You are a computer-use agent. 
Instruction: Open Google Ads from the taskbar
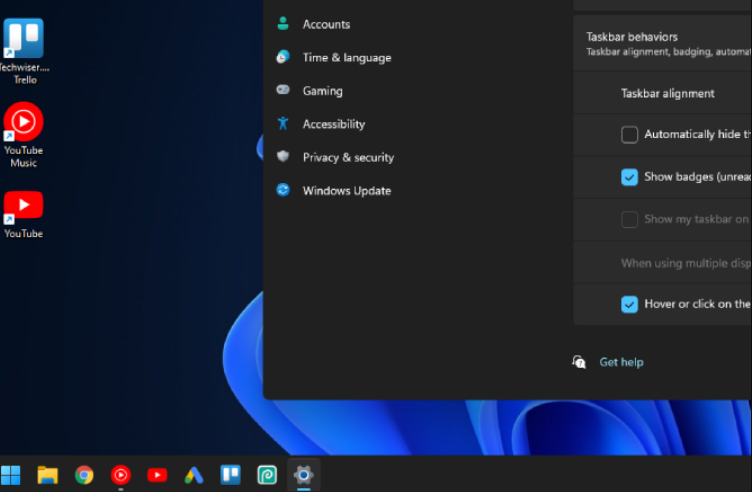pos(194,475)
